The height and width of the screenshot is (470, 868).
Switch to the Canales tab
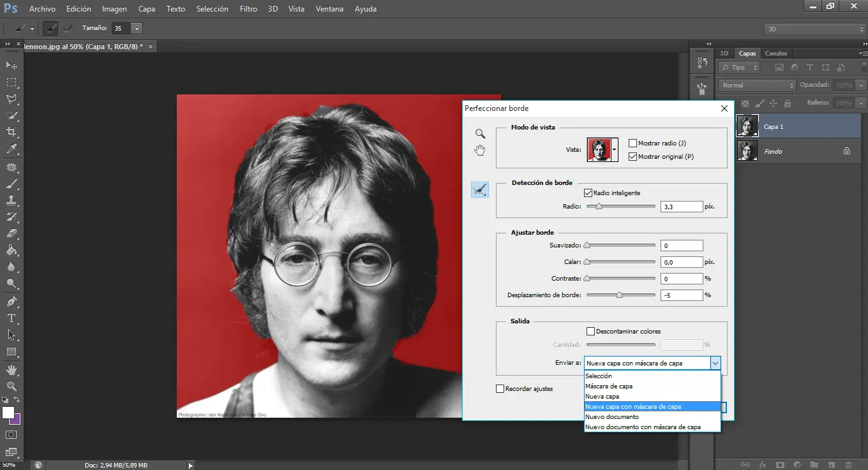pyautogui.click(x=776, y=54)
